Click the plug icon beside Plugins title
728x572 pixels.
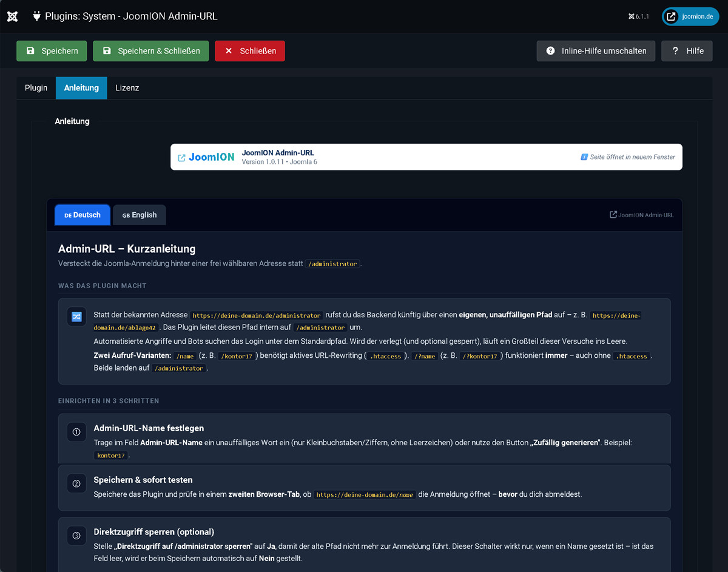point(37,16)
